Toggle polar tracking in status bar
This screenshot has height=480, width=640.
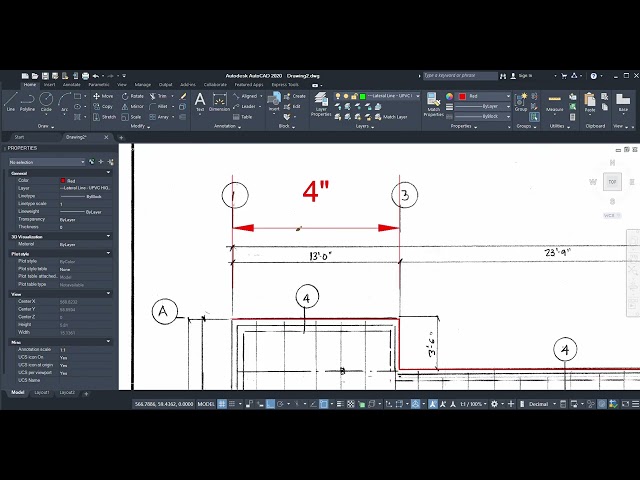[x=280, y=404]
